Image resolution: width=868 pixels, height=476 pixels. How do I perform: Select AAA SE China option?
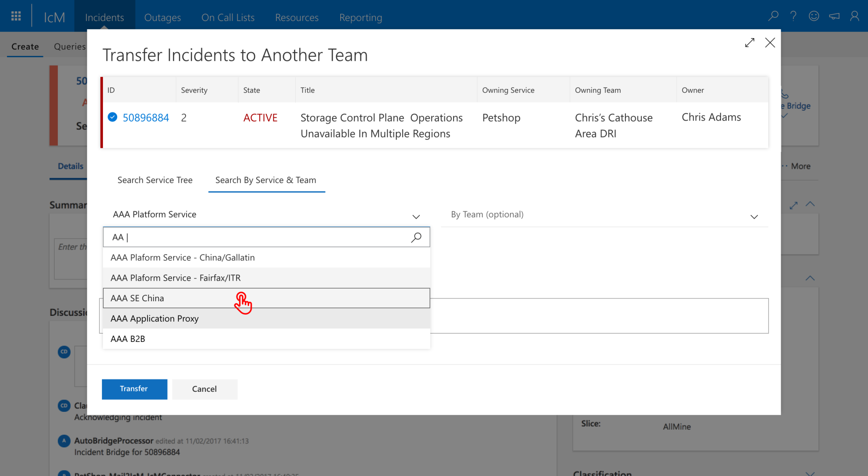[266, 298]
